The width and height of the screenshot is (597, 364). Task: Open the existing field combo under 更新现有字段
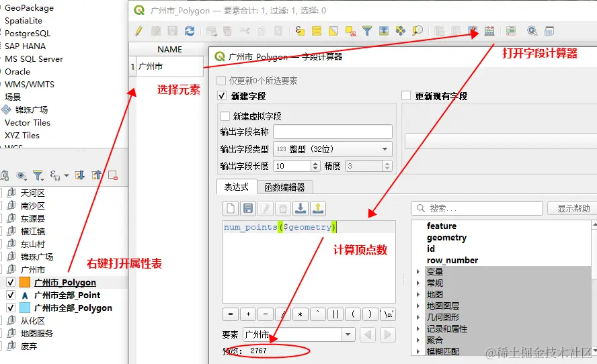coord(501,141)
